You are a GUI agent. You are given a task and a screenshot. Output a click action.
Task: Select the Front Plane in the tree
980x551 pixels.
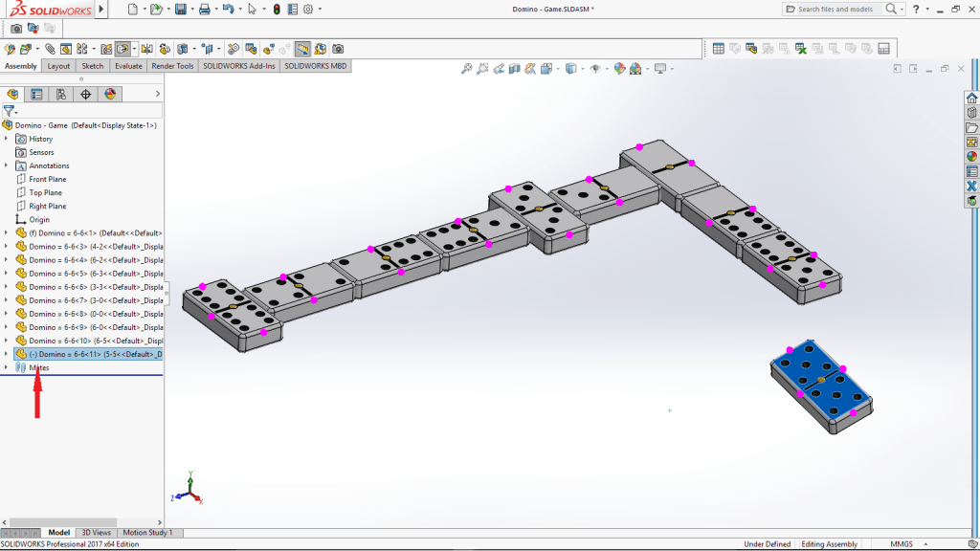47,179
